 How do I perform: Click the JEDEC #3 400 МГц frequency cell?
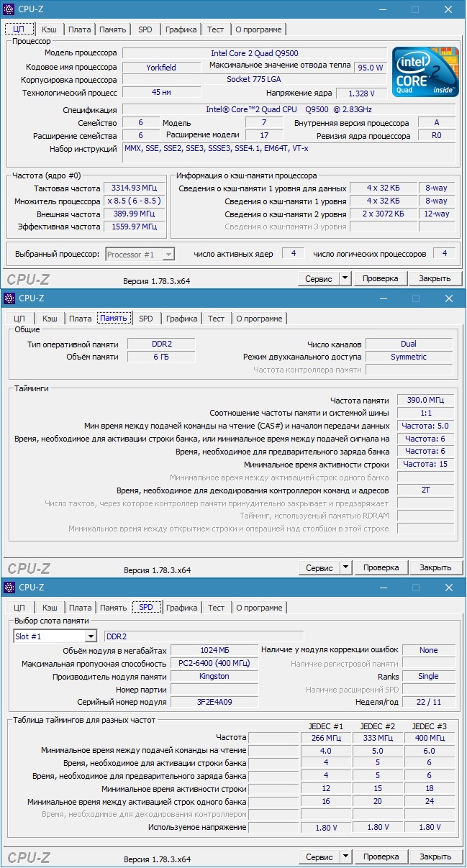pyautogui.click(x=430, y=737)
